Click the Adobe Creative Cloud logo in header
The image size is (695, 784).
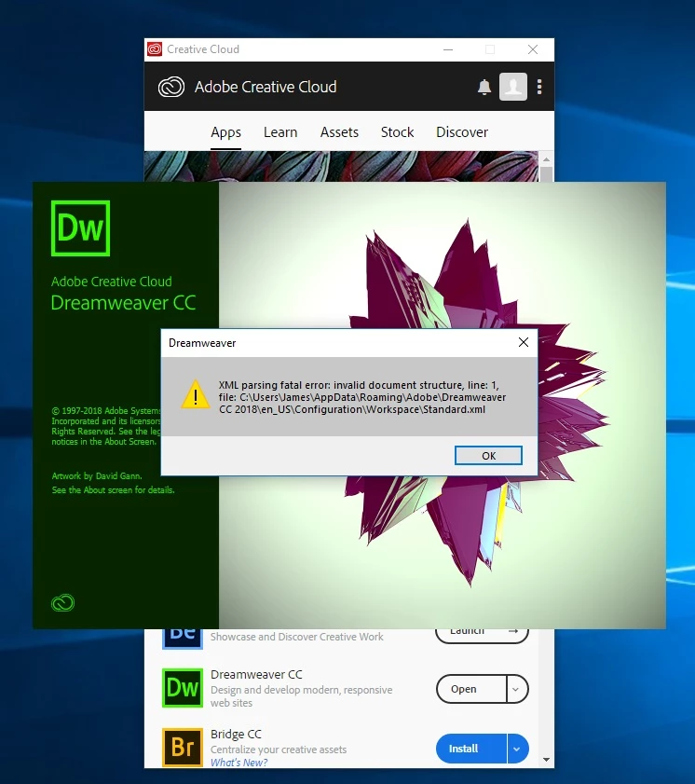coord(171,87)
